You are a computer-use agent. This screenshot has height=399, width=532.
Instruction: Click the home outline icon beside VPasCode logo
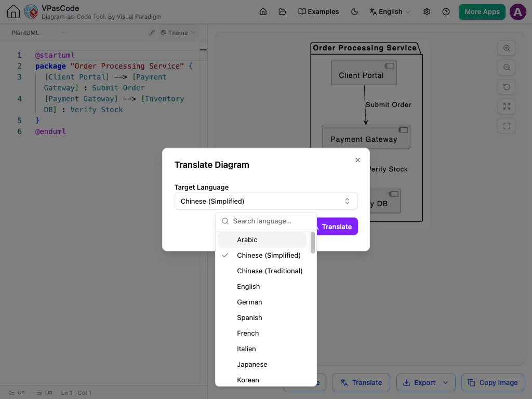[x=14, y=11]
